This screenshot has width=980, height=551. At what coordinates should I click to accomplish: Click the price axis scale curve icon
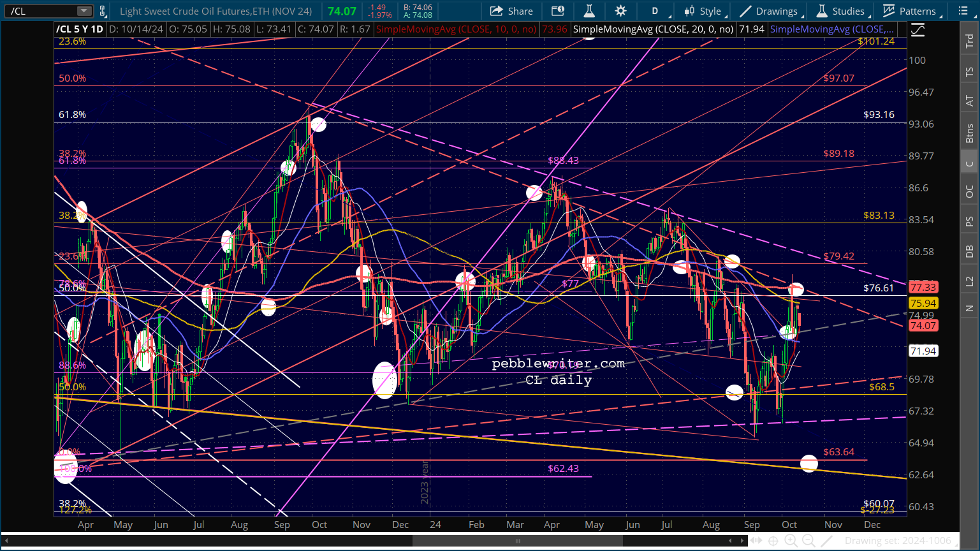coord(918,29)
